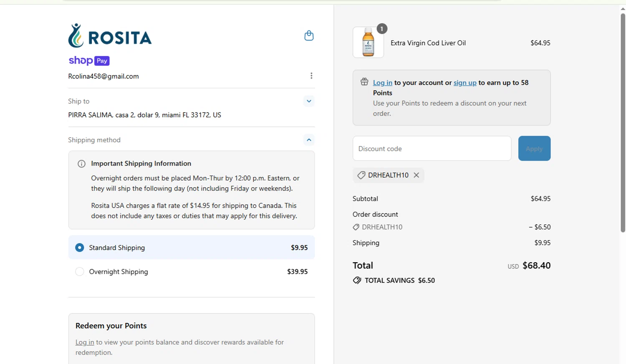
Task: Click the shipping address PIRRA SALIMA text
Action: coord(144,115)
